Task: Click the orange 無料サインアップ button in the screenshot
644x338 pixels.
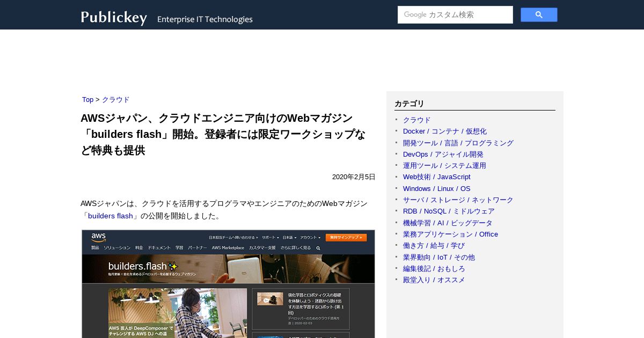Action: click(346, 237)
